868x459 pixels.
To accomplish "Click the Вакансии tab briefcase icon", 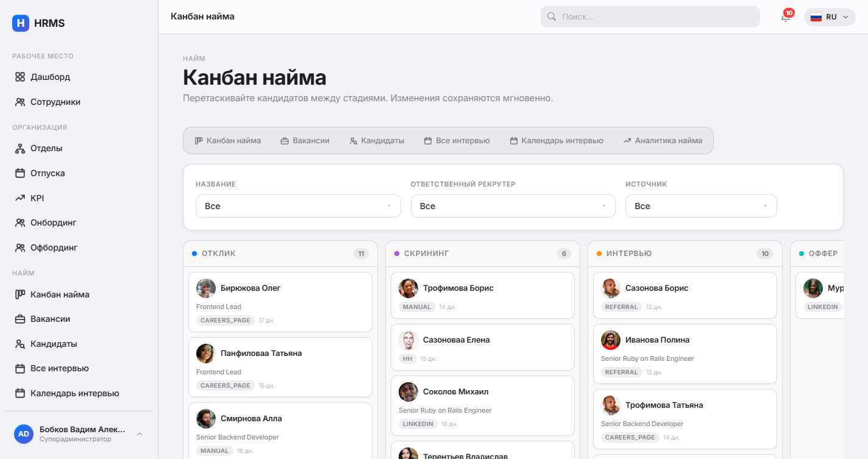I will tap(285, 141).
